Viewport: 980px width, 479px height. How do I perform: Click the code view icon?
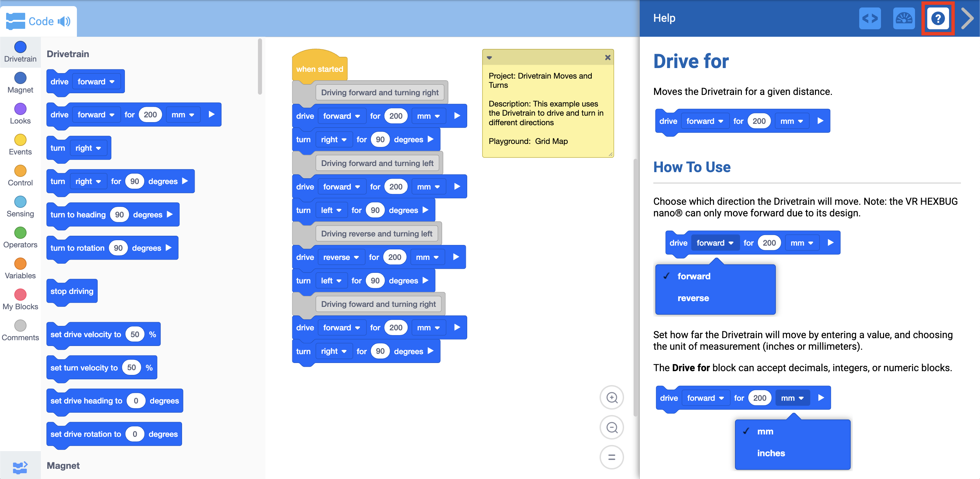click(x=871, y=18)
